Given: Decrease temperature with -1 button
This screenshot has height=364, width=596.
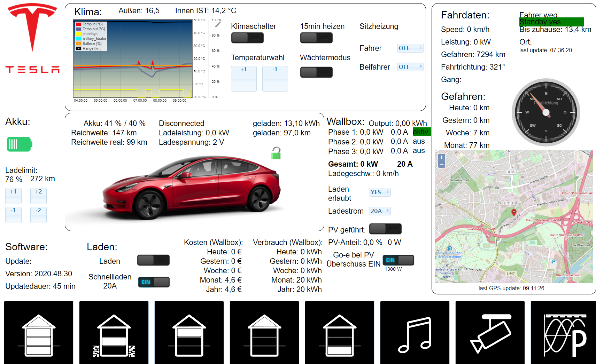Looking at the screenshot, I should [x=275, y=79].
